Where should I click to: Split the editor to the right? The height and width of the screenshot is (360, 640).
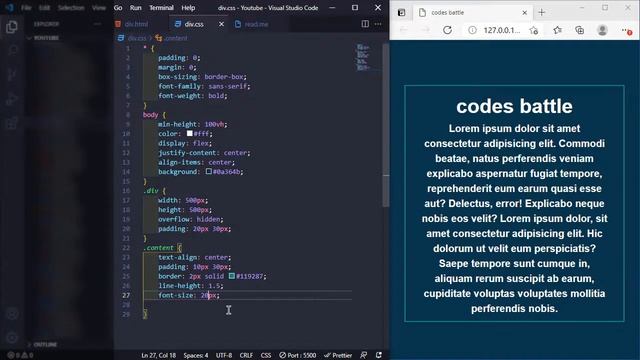[x=365, y=24]
